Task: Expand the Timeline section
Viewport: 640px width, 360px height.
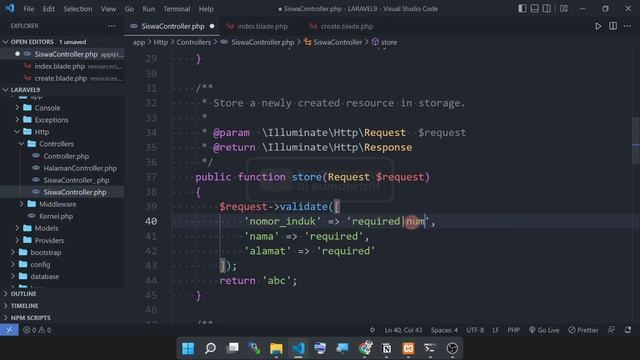Action: [62, 305]
